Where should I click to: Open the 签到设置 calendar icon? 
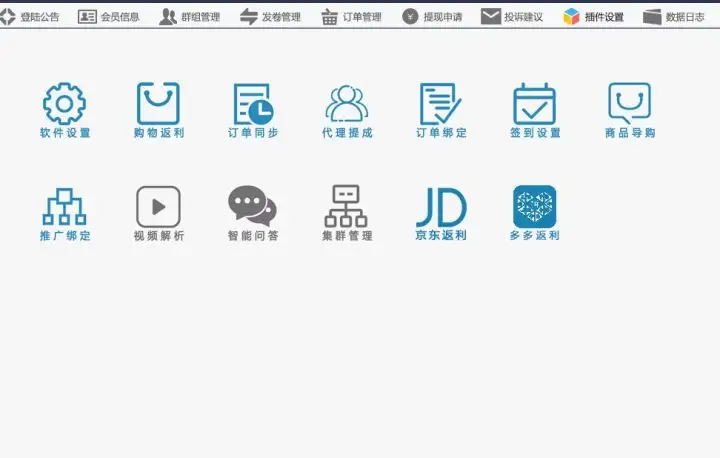534,104
